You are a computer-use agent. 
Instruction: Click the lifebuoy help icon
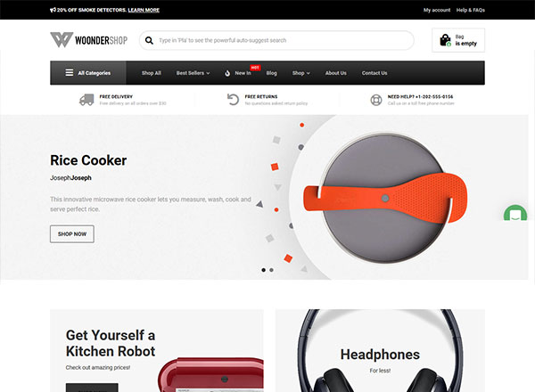point(376,100)
